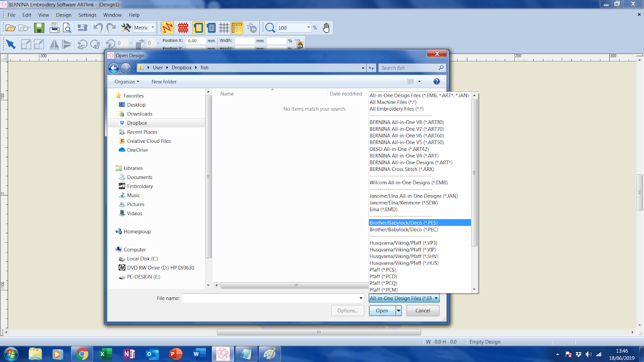
Task: Click the Back arrow in Open Design dialog
Action: pos(114,68)
